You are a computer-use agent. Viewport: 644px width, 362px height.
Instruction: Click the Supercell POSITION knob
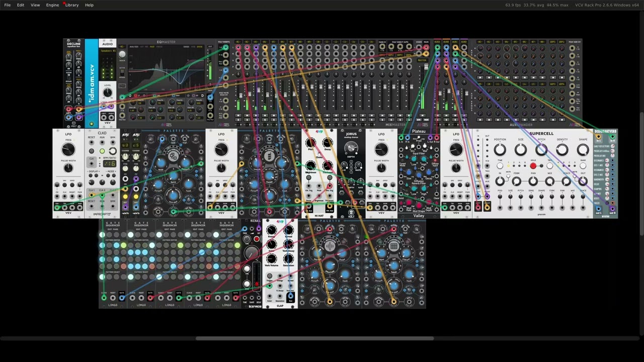500,149
